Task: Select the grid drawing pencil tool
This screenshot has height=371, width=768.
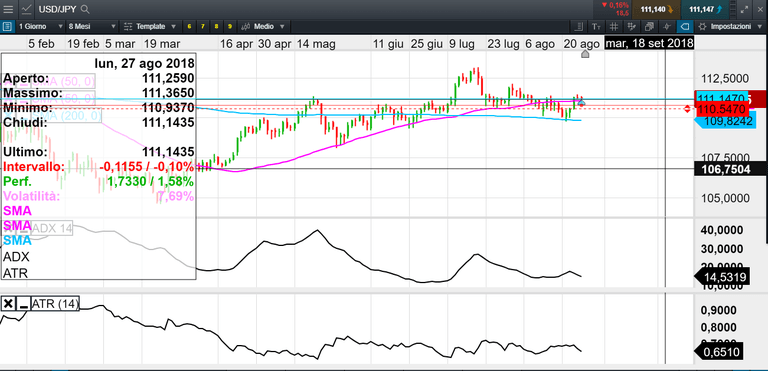Action: pyautogui.click(x=631, y=26)
